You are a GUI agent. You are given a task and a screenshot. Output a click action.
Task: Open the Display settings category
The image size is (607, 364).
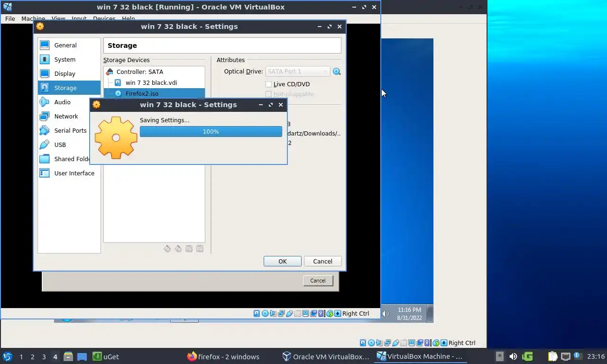(x=69, y=73)
